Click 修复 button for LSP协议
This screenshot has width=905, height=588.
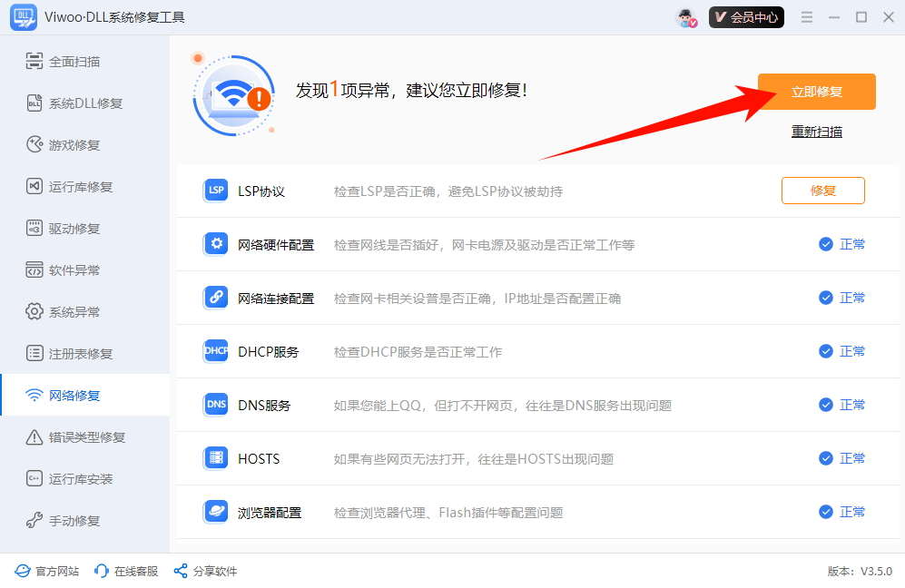tap(822, 191)
